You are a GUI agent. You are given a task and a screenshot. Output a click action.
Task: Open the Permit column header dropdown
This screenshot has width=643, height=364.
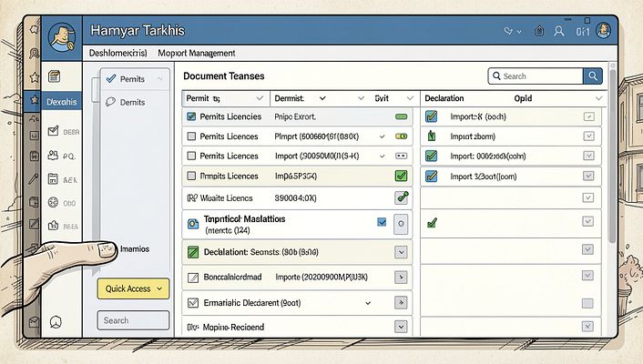click(260, 98)
